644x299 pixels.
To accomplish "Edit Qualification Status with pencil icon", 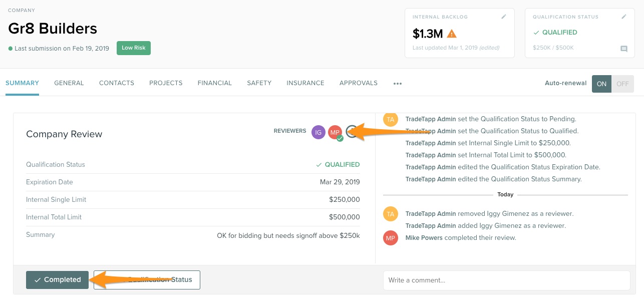I will pyautogui.click(x=624, y=17).
